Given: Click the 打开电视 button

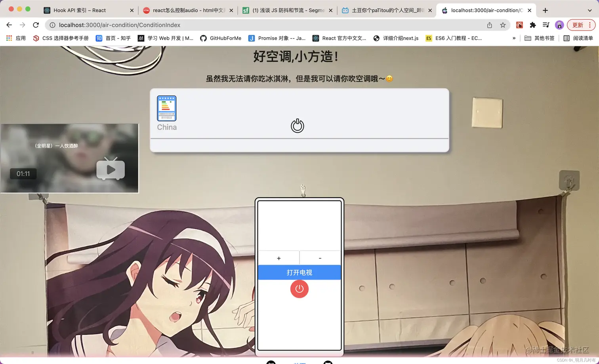Looking at the screenshot, I should click(x=299, y=273).
